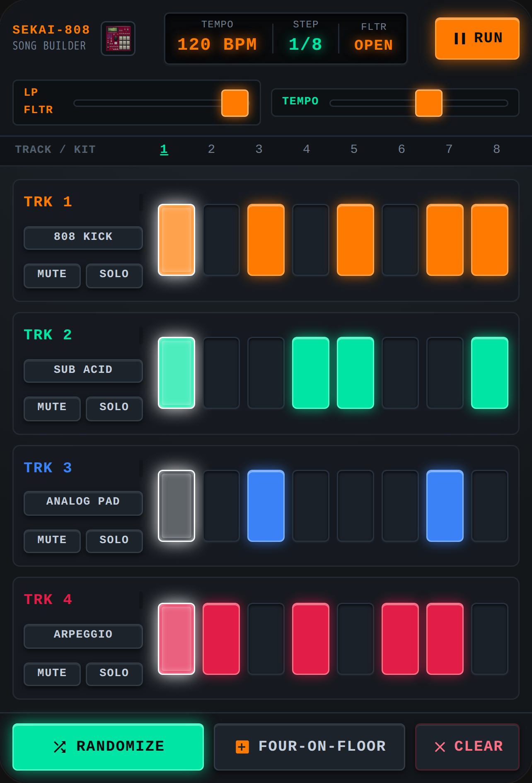Enable TRK 3 step 1 pad
The height and width of the screenshot is (783, 532).
pos(177,506)
